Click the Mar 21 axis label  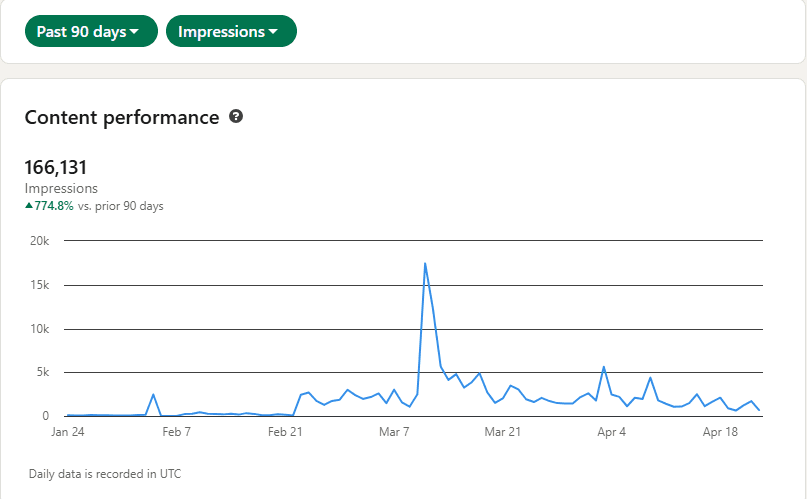click(x=502, y=432)
